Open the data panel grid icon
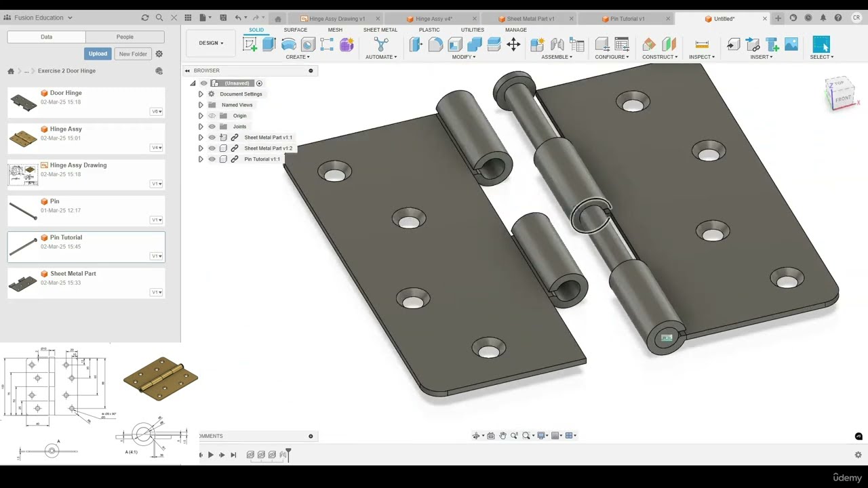Viewport: 868px width, 488px height. (x=189, y=18)
